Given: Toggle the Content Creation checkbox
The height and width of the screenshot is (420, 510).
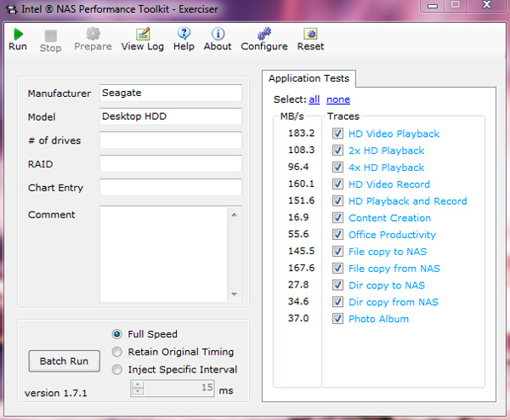Looking at the screenshot, I should [337, 218].
